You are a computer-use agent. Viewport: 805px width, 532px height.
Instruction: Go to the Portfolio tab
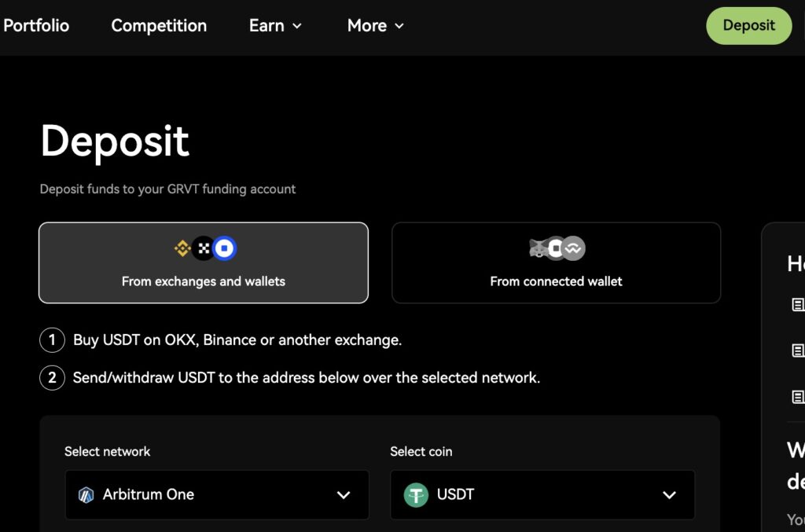click(x=36, y=26)
